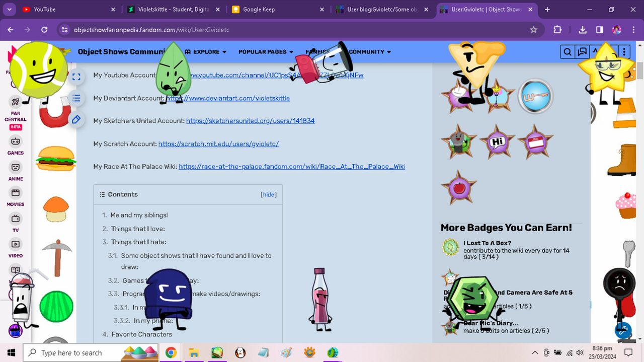Open the wiki discussions icon

point(582,52)
